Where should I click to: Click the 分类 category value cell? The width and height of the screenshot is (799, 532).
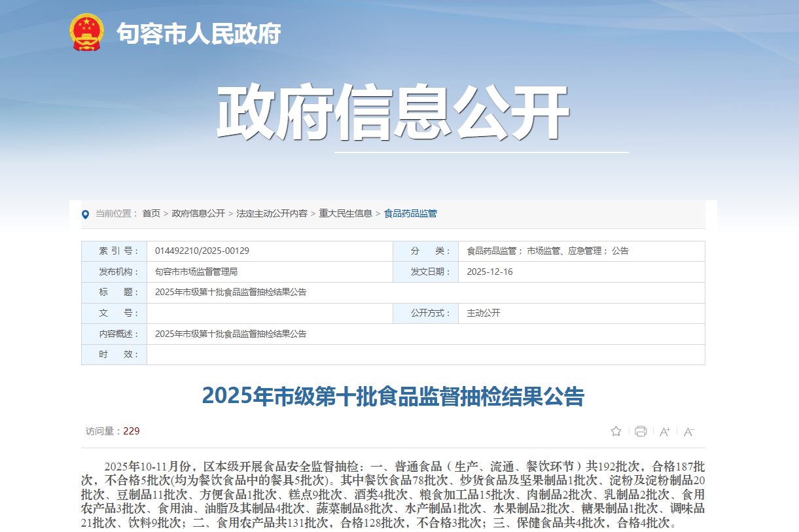pos(547,251)
